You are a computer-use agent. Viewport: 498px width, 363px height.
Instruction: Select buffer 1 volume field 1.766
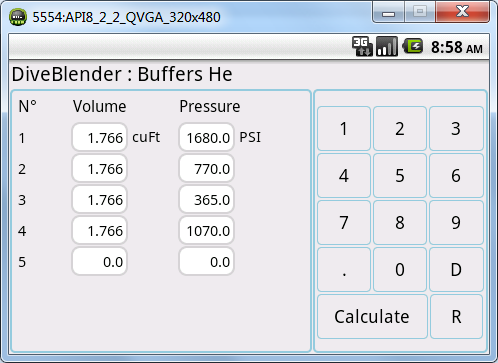click(100, 137)
